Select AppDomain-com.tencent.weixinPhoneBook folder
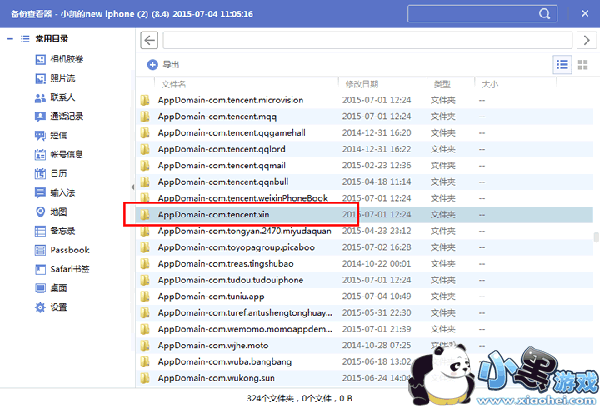600x409 pixels. point(364,198)
